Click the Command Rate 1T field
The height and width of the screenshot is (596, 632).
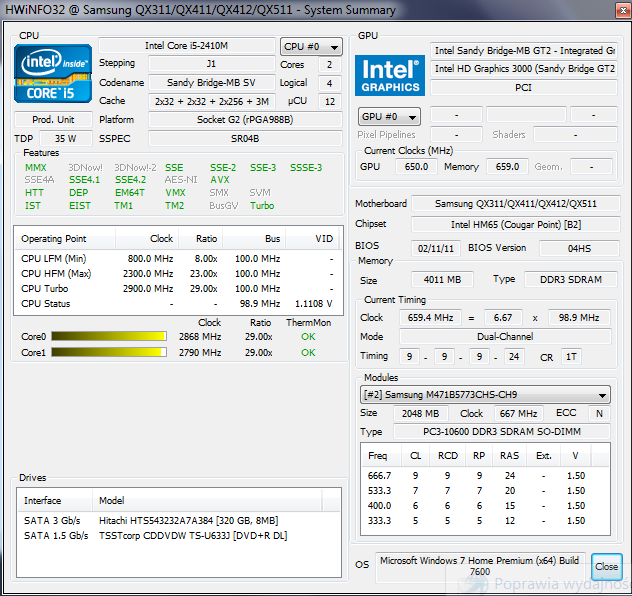(571, 357)
